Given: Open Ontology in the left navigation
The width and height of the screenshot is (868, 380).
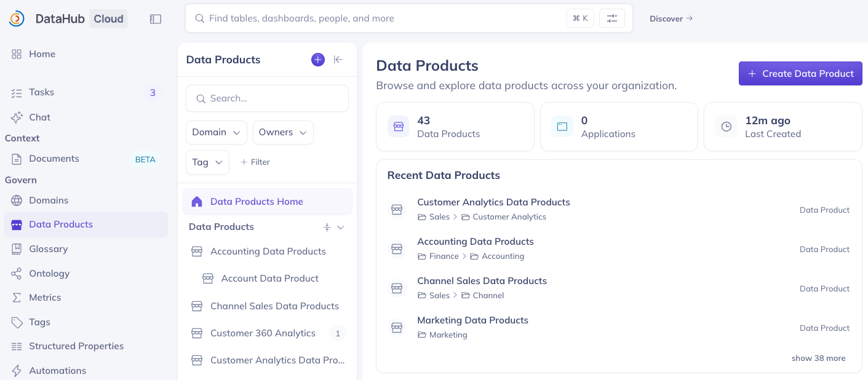Looking at the screenshot, I should click(x=86, y=274).
